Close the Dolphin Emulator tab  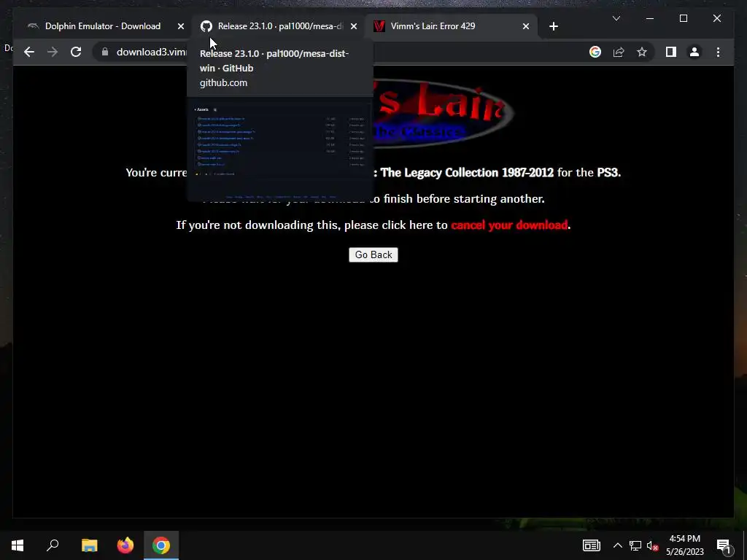[x=181, y=27]
